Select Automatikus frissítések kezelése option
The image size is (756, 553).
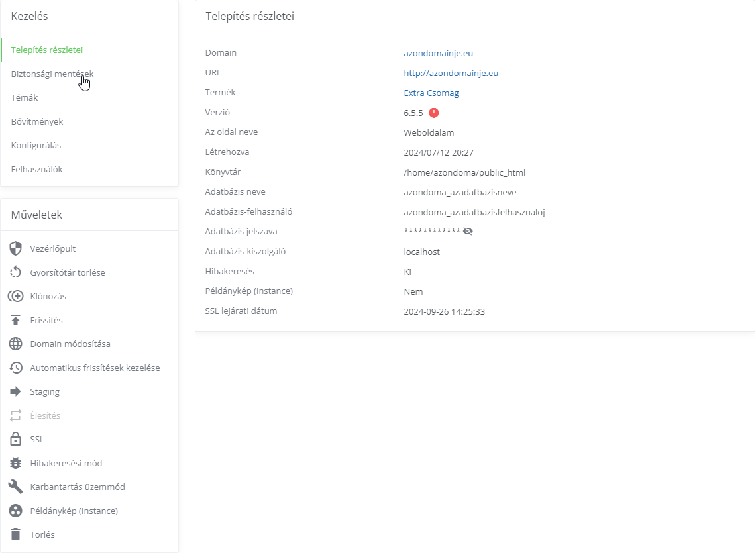[x=95, y=368]
